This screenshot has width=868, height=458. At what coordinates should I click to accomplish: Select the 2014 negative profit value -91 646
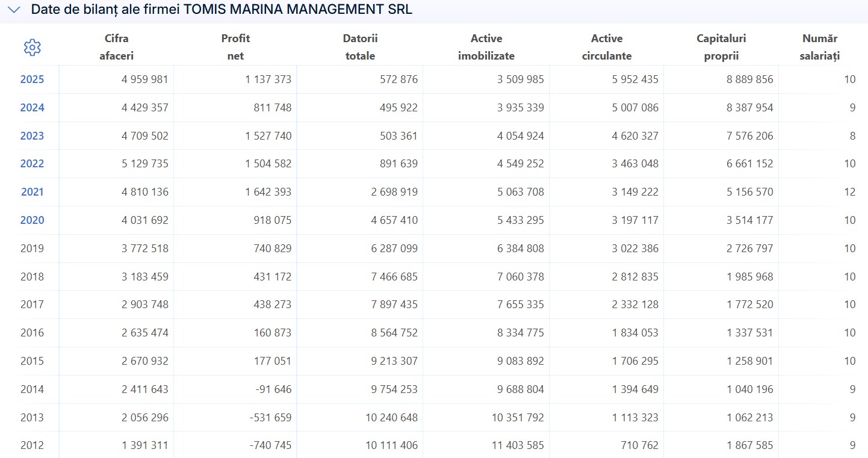[x=273, y=389]
